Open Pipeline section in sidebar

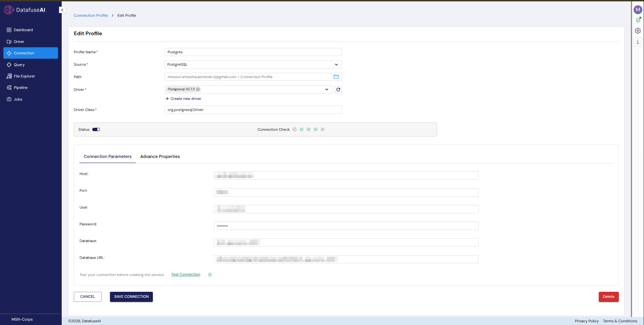(x=31, y=88)
